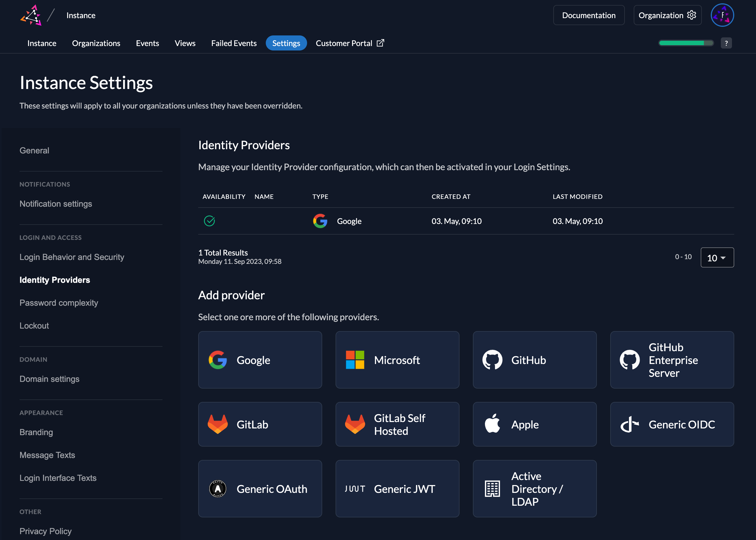Image resolution: width=756 pixels, height=540 pixels.
Task: Switch to the Failed Events tab
Action: pos(234,43)
